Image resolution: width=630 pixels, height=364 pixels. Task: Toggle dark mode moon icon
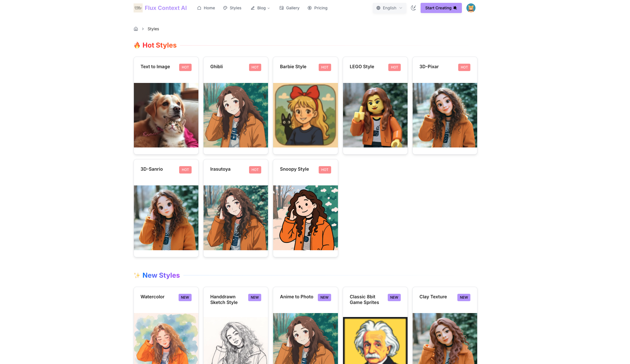pos(413,8)
